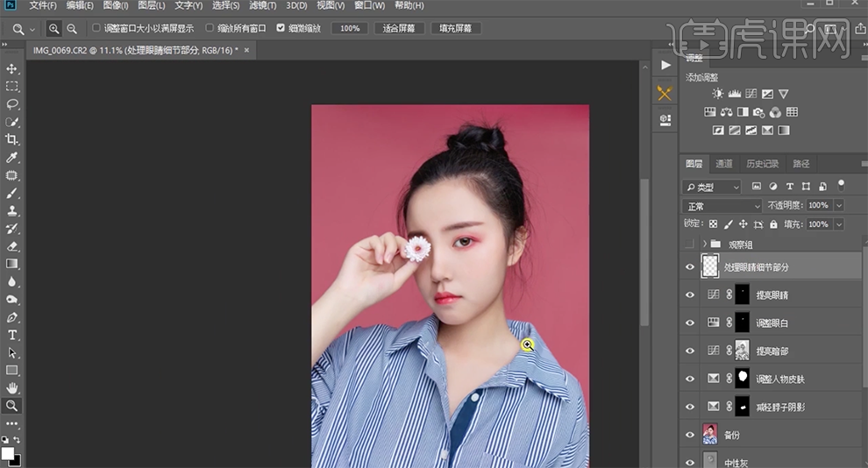Open the 不透明度 opacity dropdown arrow
This screenshot has height=468, width=868.
(x=839, y=206)
